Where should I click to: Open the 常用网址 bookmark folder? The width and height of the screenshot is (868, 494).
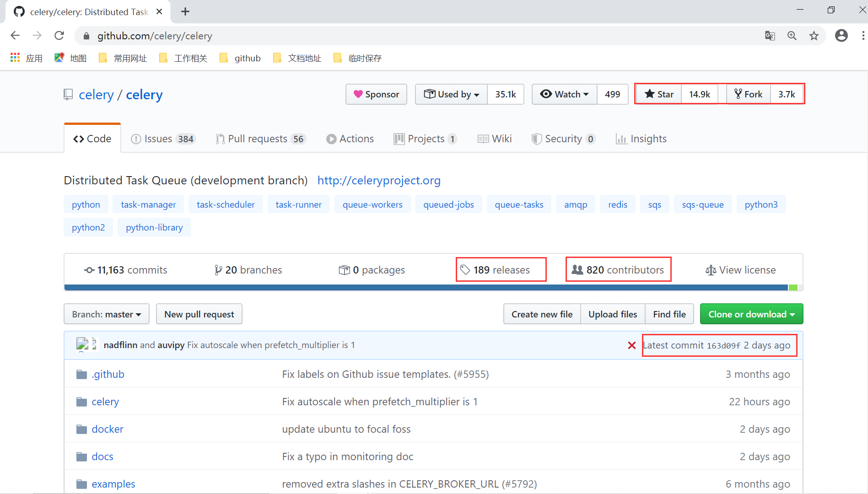click(x=123, y=58)
